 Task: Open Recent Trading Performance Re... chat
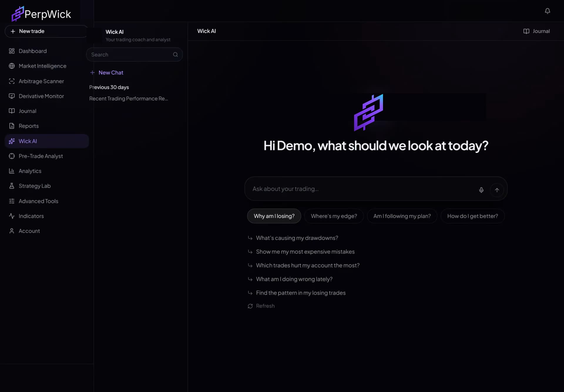point(129,99)
